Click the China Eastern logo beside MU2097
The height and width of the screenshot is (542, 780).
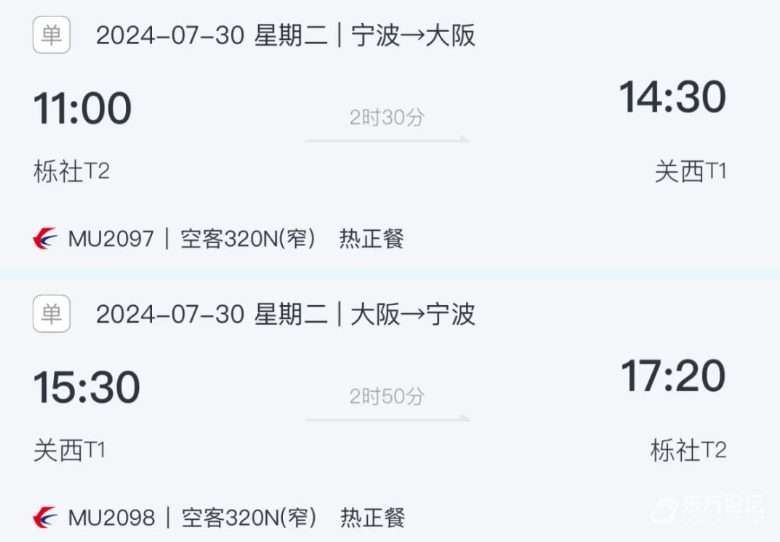(x=45, y=238)
